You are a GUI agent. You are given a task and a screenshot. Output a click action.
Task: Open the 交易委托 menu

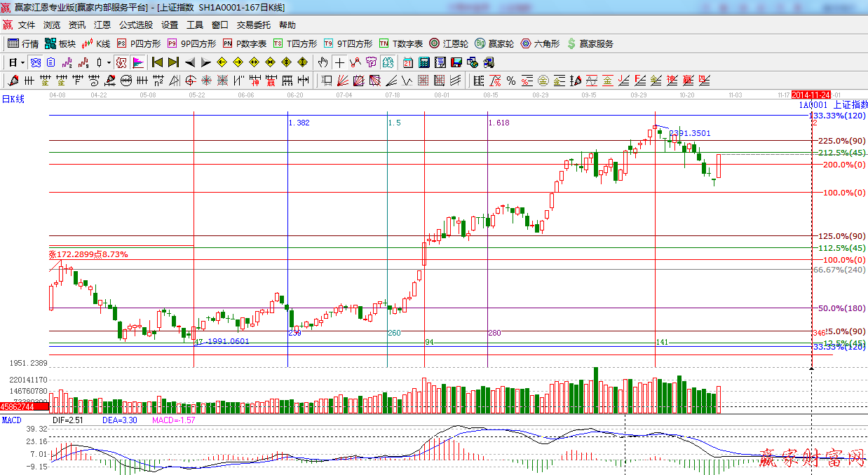(x=253, y=25)
